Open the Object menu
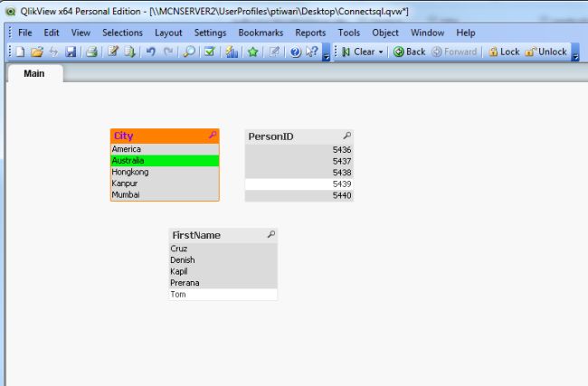This screenshot has height=386, width=588. pyautogui.click(x=385, y=33)
